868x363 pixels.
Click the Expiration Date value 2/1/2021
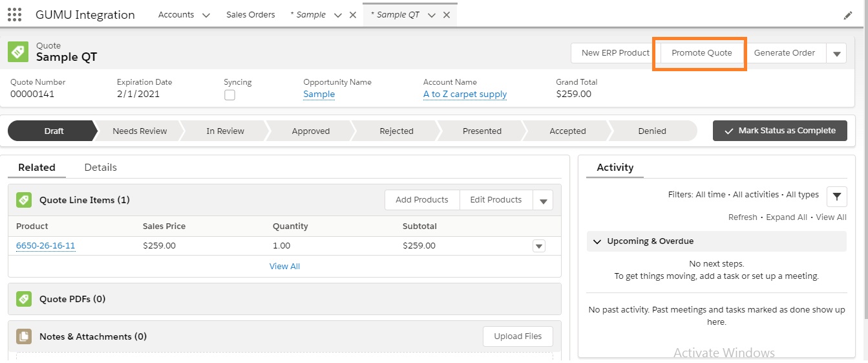[138, 94]
